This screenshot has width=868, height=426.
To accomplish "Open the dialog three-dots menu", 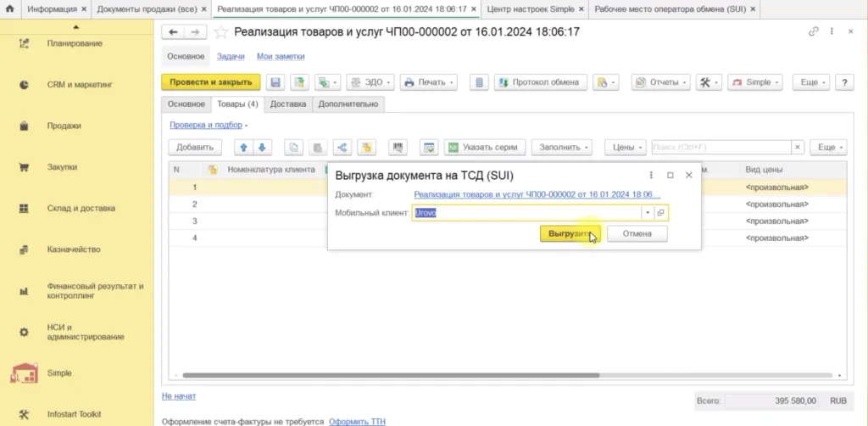I will [651, 175].
